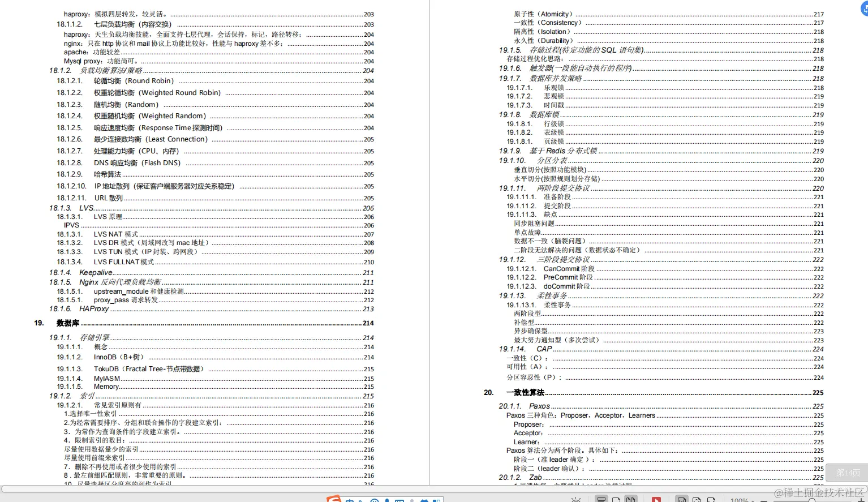Click the LVS FULLNAT 模式 entry
This screenshot has height=502, width=868.
pyautogui.click(x=215, y=262)
